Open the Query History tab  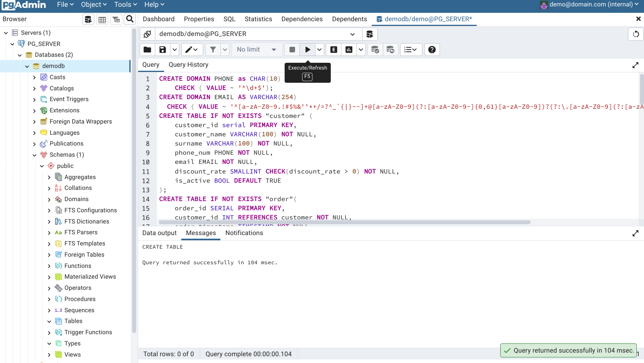pyautogui.click(x=188, y=65)
